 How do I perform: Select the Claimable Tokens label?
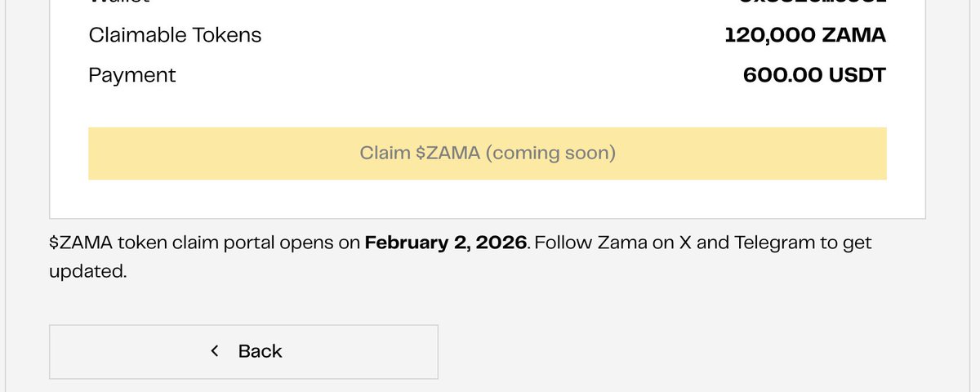click(175, 35)
